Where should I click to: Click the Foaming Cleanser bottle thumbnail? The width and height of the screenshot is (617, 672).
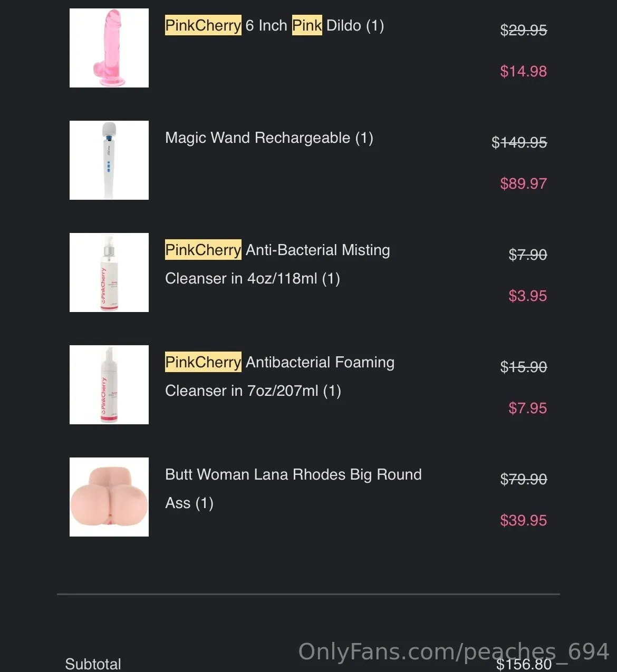[109, 385]
